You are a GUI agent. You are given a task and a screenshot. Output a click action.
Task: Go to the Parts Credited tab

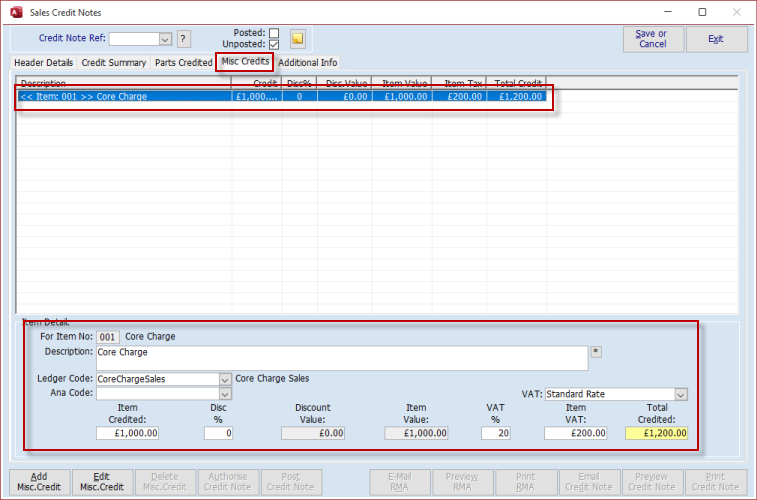click(x=183, y=63)
